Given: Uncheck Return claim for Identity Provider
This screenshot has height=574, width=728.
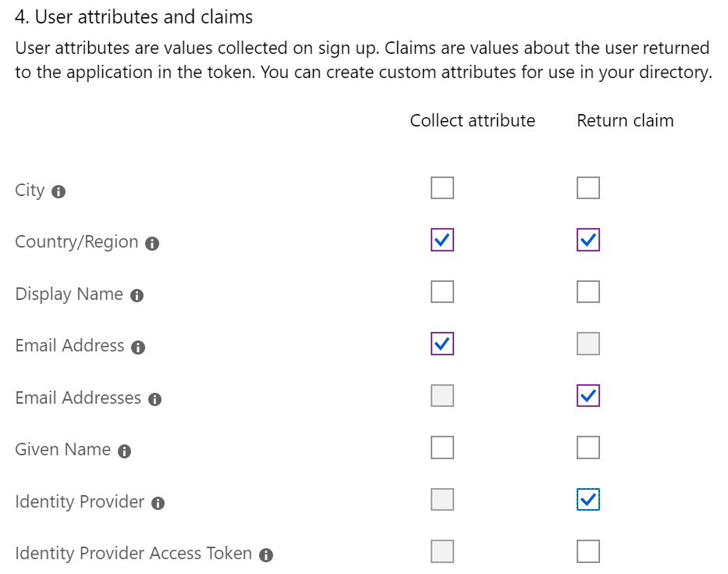Looking at the screenshot, I should [588, 500].
